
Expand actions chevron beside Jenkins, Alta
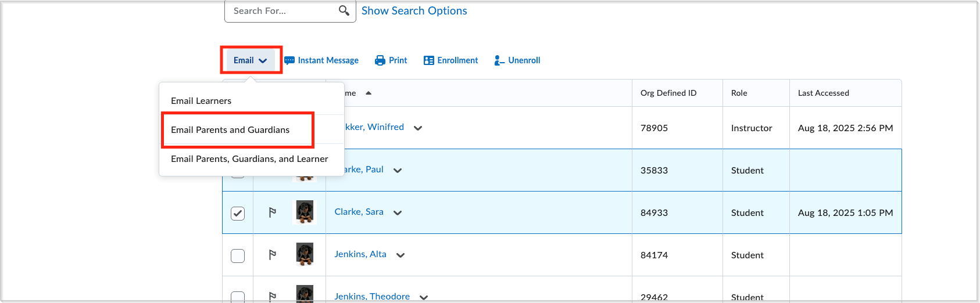(x=400, y=255)
